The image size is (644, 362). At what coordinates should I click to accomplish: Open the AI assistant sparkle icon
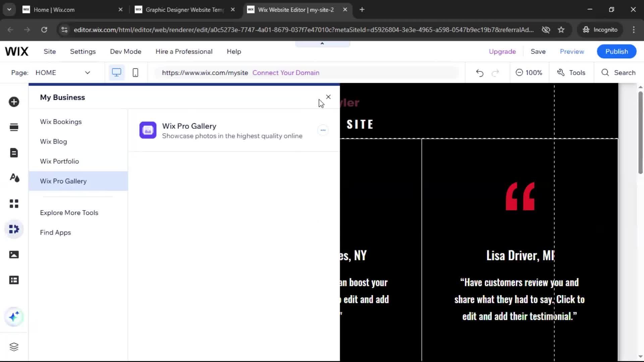tap(14, 317)
